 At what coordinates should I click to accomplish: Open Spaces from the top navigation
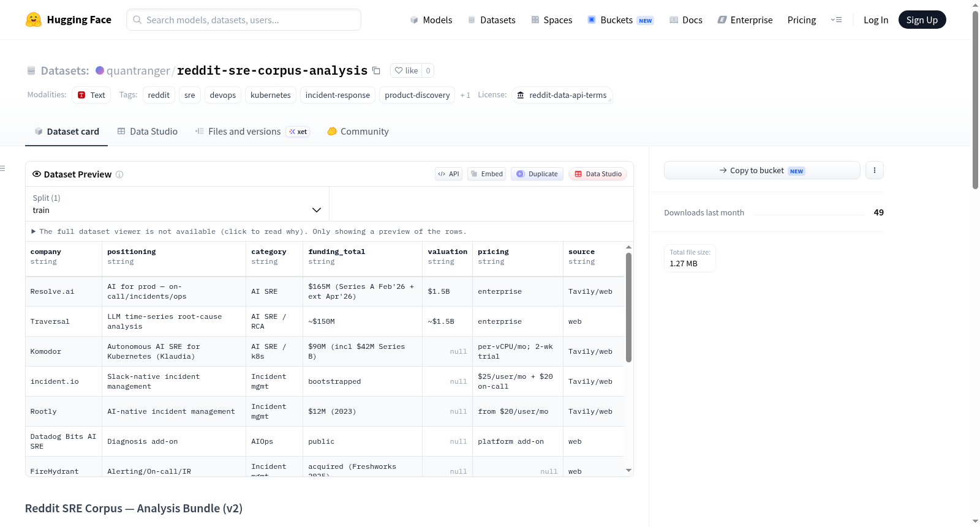click(551, 20)
